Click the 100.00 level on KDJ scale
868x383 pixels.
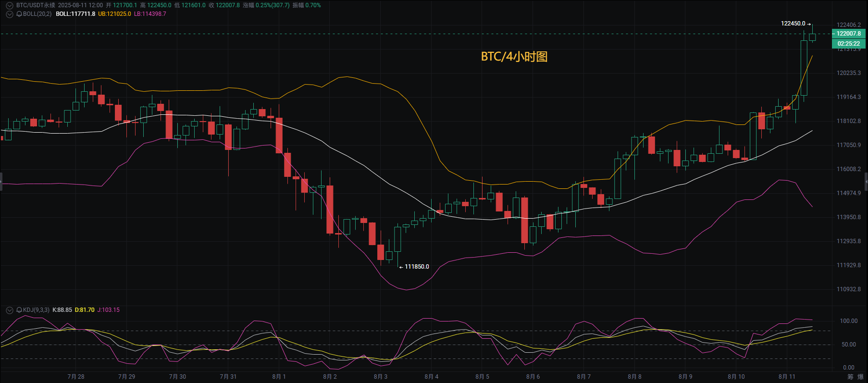pos(848,321)
